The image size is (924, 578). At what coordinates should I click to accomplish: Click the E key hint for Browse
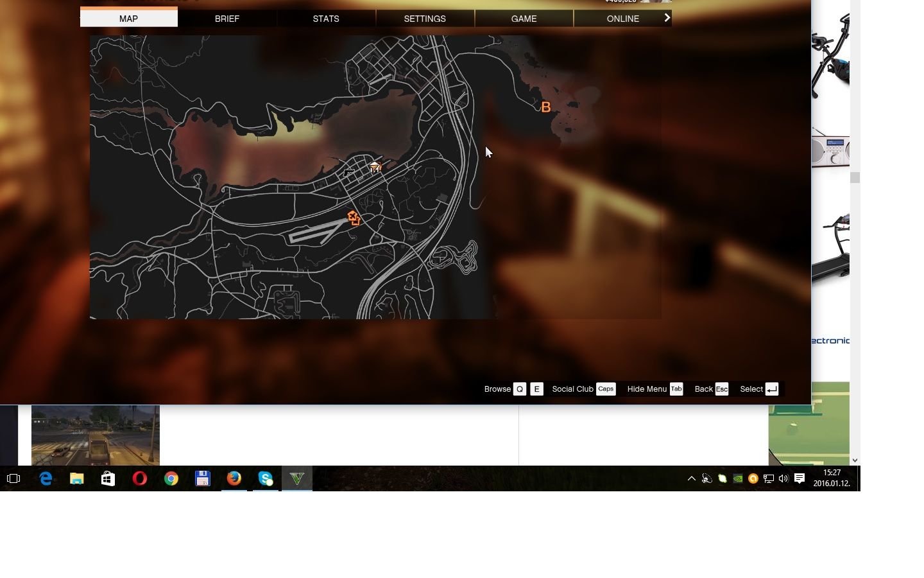pyautogui.click(x=537, y=389)
